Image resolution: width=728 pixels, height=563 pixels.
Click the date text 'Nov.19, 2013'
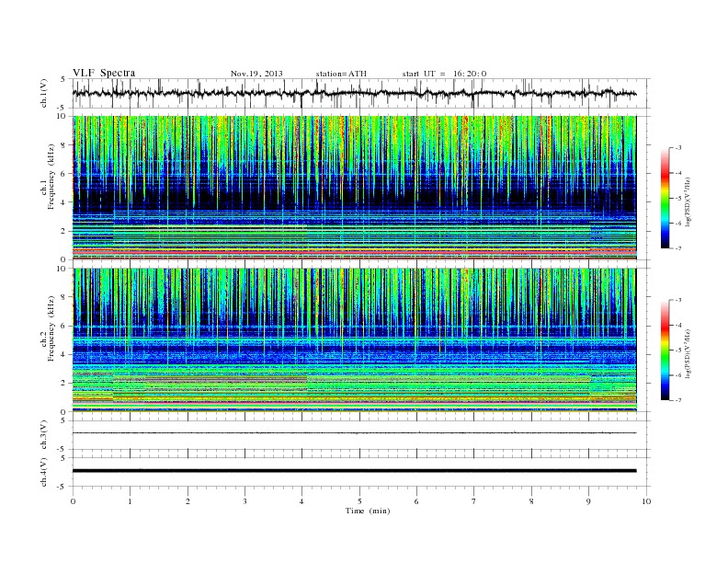pyautogui.click(x=256, y=74)
